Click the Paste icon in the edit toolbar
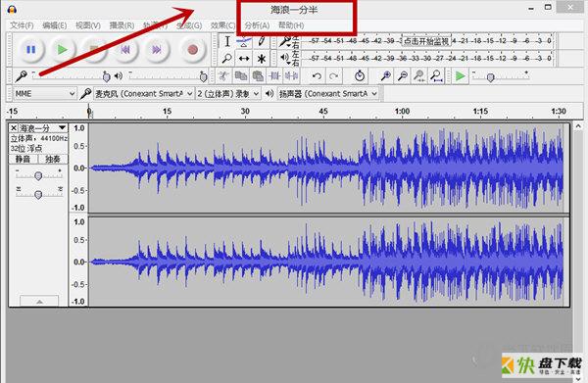588x383 pixels. click(x=258, y=76)
